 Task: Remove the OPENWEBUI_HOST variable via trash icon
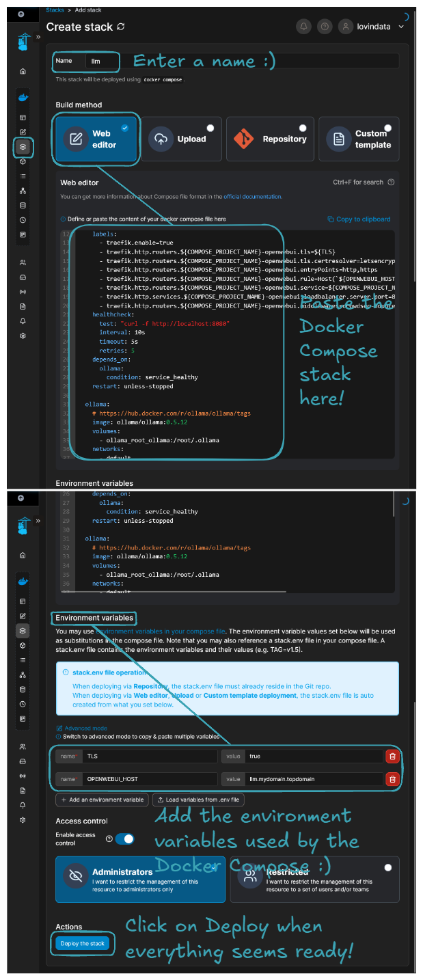392,779
